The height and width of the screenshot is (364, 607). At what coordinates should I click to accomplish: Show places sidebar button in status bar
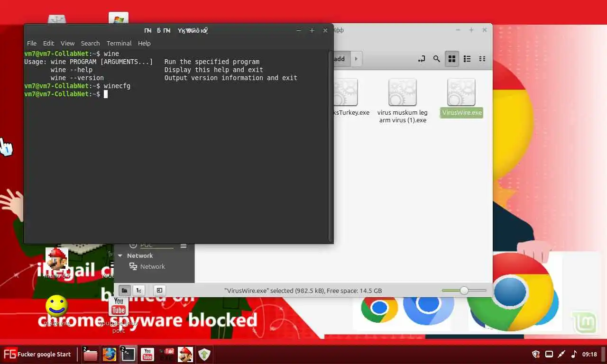(x=124, y=290)
